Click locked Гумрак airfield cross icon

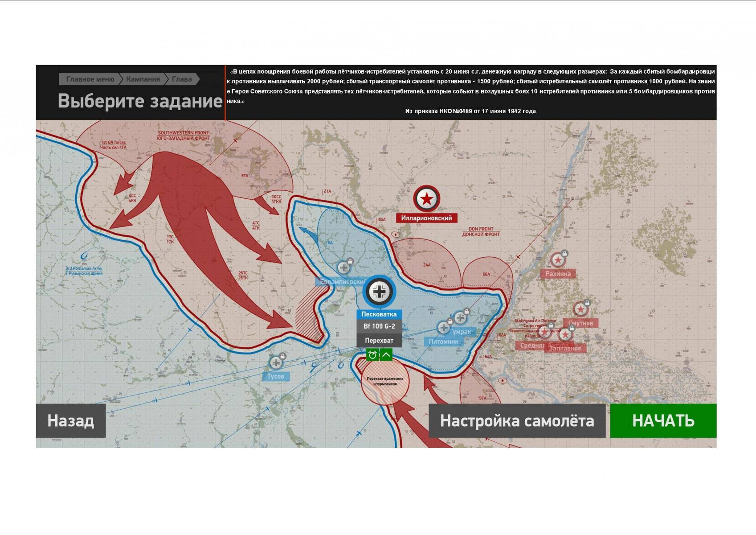click(x=461, y=317)
